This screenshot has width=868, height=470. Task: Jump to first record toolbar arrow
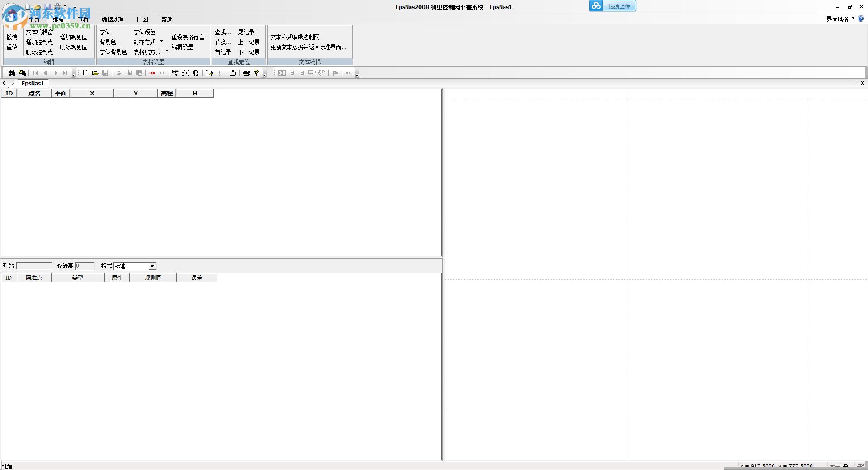(x=36, y=73)
